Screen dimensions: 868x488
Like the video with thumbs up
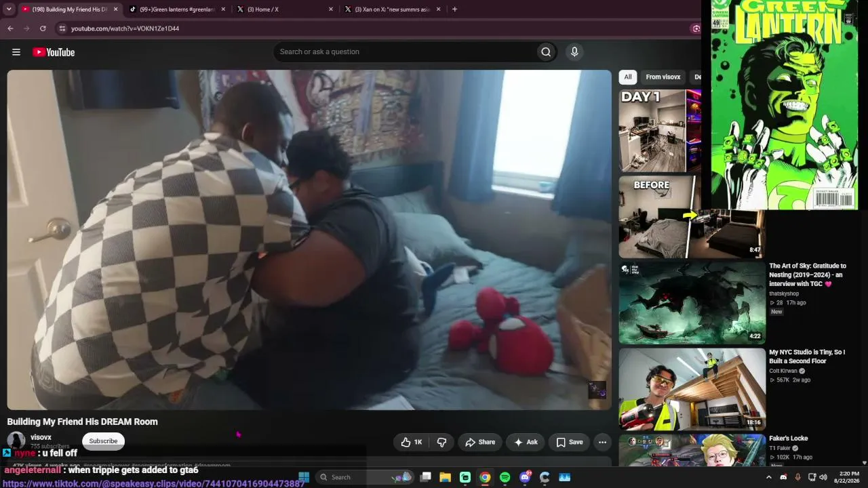(x=411, y=442)
